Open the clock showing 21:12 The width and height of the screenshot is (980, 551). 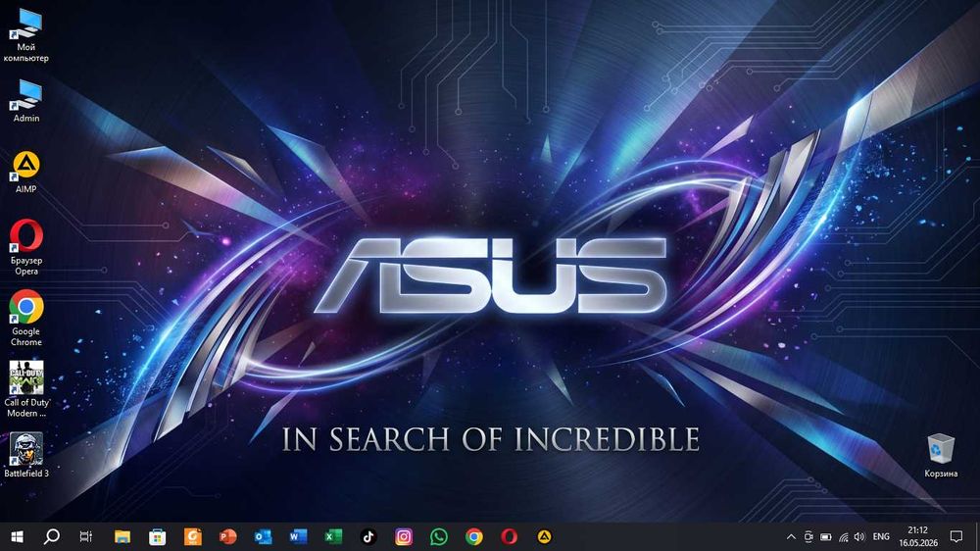[x=918, y=536]
